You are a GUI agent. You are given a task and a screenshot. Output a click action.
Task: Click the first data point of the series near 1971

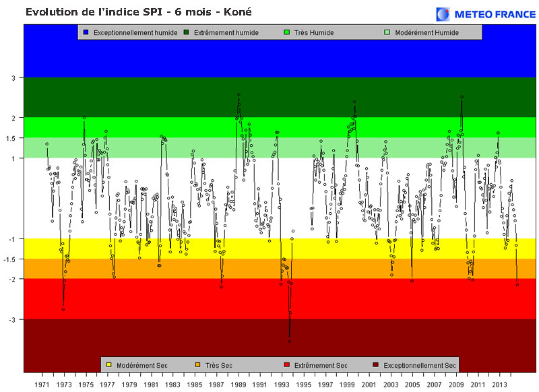pos(46,144)
